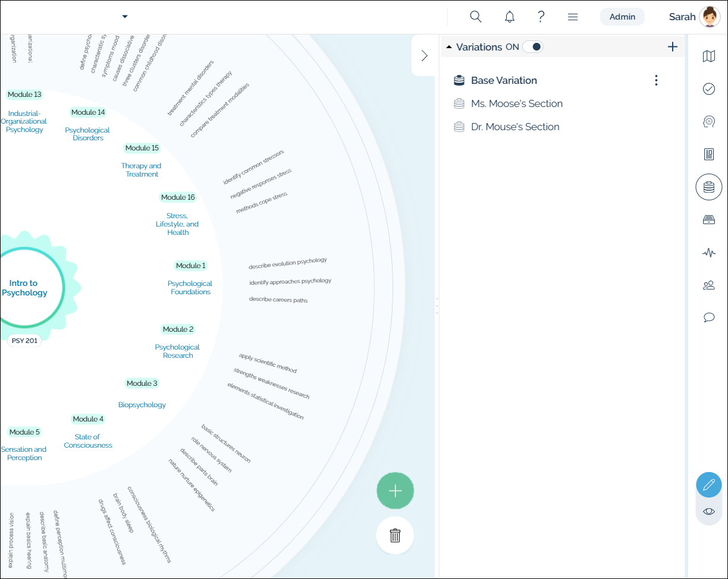Open the search magnifier icon
Screen dimensions: 728x579
tap(475, 17)
